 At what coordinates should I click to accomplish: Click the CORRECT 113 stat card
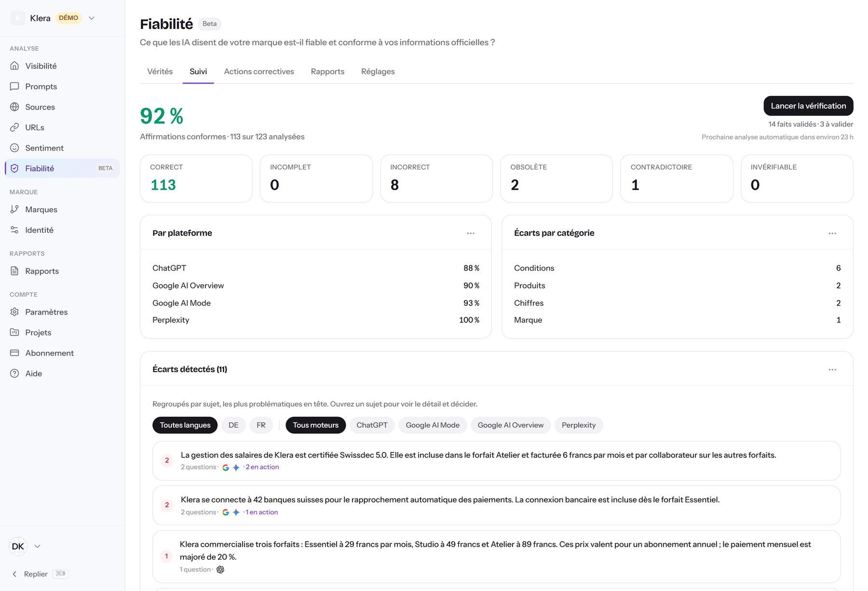[196, 179]
